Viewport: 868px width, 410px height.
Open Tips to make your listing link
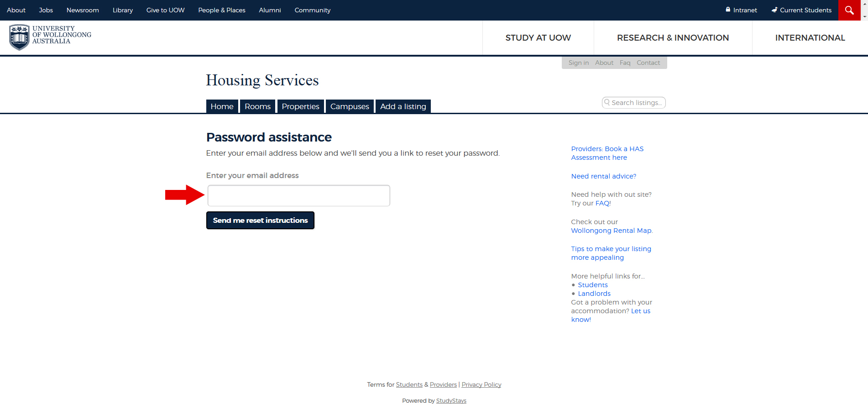pos(611,253)
